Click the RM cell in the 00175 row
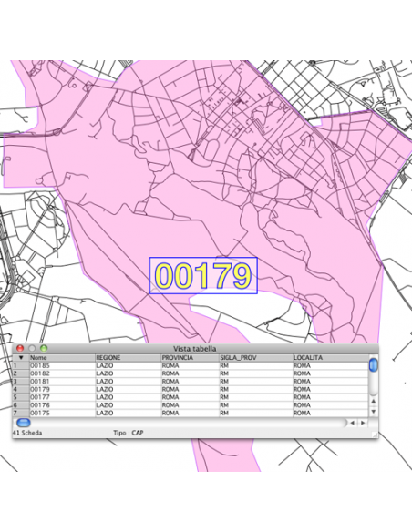This screenshot has height=532, width=412. pyautogui.click(x=256, y=413)
